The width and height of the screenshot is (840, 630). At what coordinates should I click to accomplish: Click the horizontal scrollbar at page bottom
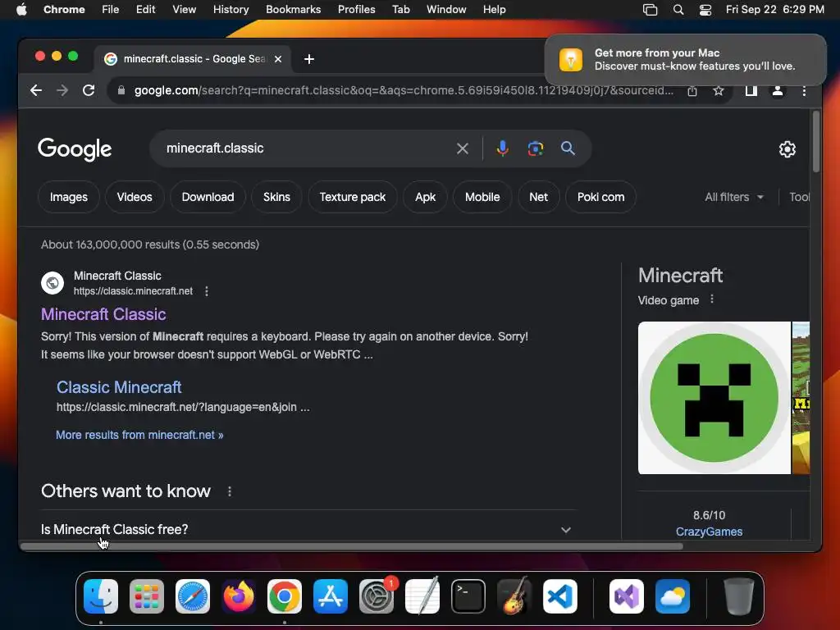352,546
